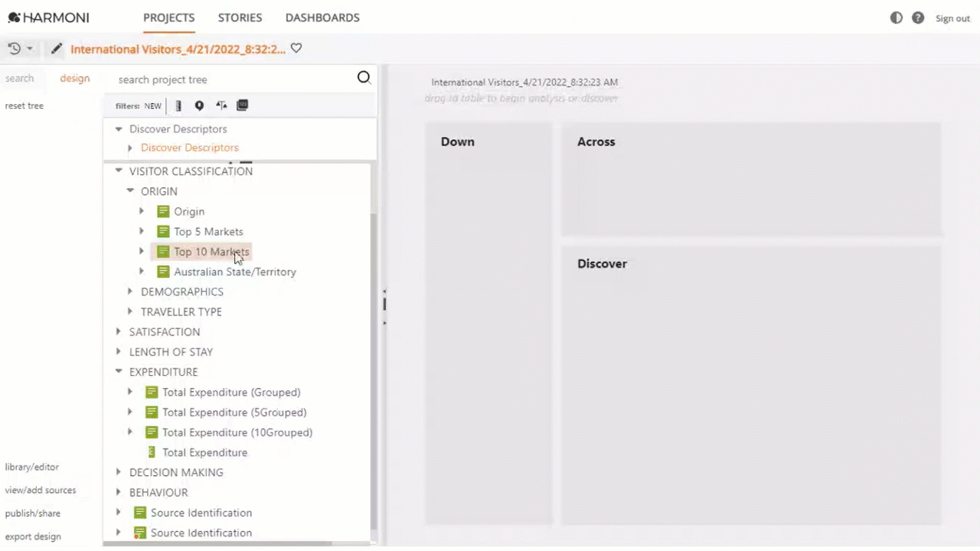Click reset tree

click(x=24, y=106)
